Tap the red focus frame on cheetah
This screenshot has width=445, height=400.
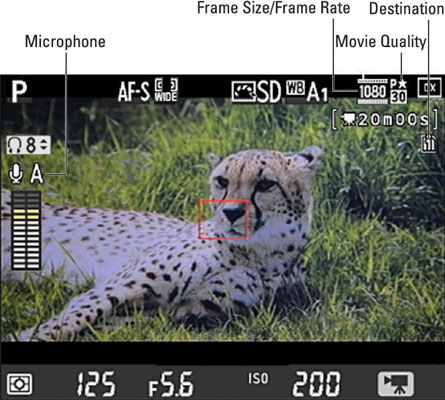(224, 220)
